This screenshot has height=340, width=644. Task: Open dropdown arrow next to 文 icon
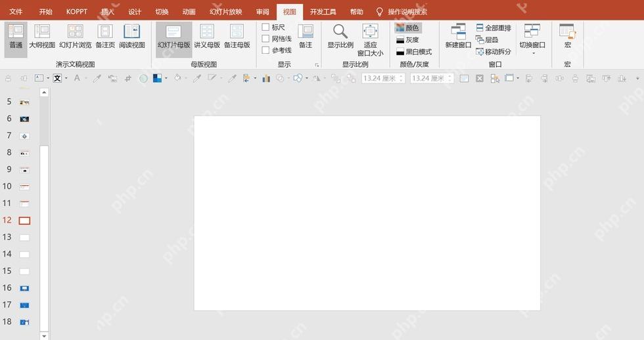tap(66, 78)
